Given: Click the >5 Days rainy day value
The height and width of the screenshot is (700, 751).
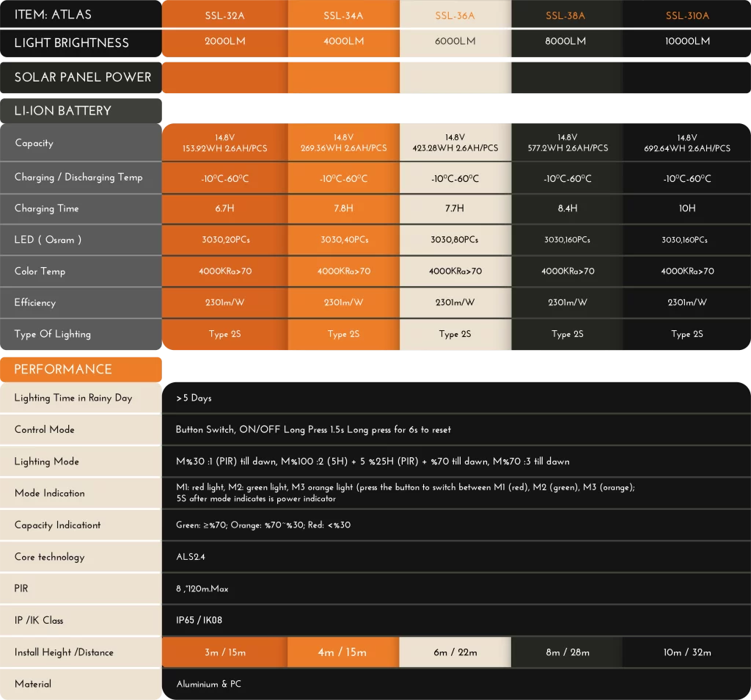Looking at the screenshot, I should 194,398.
